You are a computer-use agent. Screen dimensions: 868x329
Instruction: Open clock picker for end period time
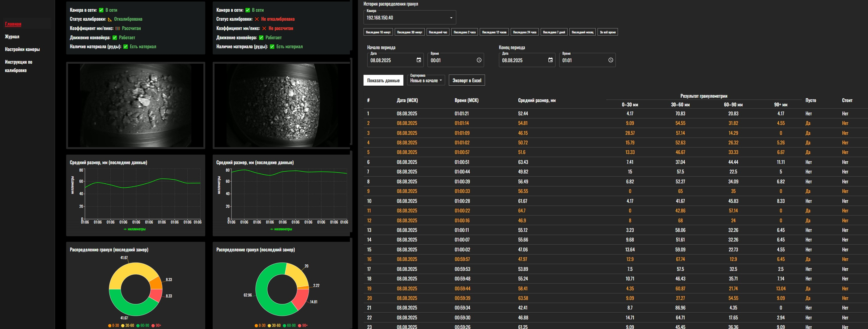click(611, 60)
